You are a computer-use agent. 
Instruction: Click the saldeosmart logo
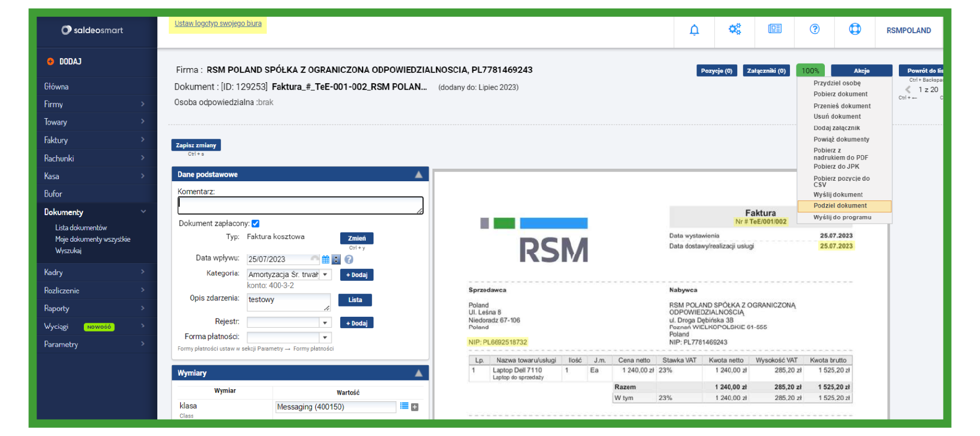click(x=92, y=30)
